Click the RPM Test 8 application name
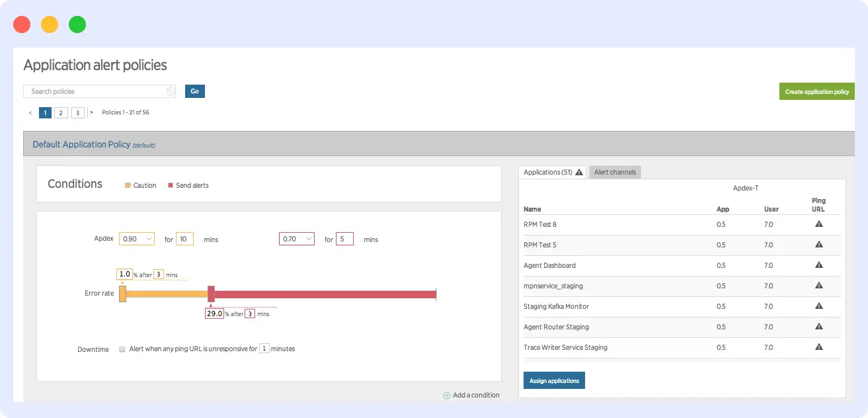 [540, 224]
